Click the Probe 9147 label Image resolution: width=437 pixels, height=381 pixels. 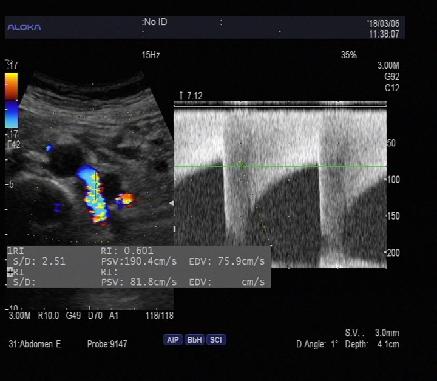tap(107, 344)
